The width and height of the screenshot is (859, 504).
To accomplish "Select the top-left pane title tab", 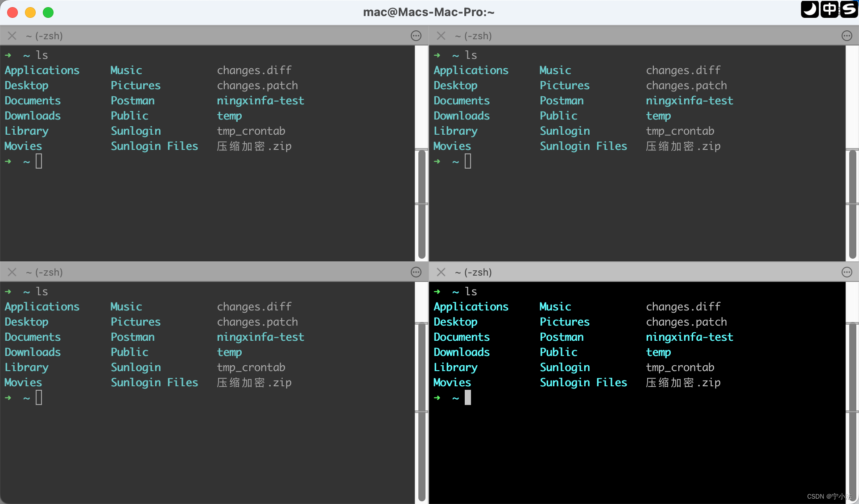I will (x=44, y=36).
